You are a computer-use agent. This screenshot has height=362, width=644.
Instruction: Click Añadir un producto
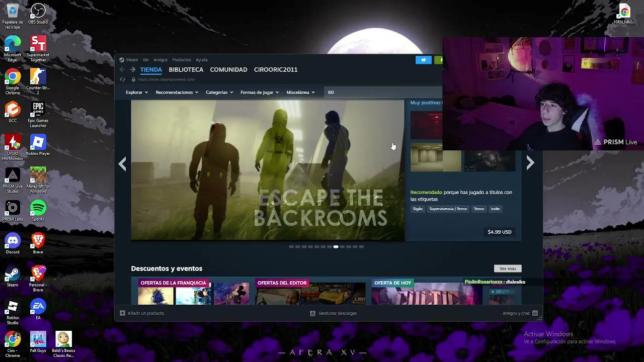(142, 313)
